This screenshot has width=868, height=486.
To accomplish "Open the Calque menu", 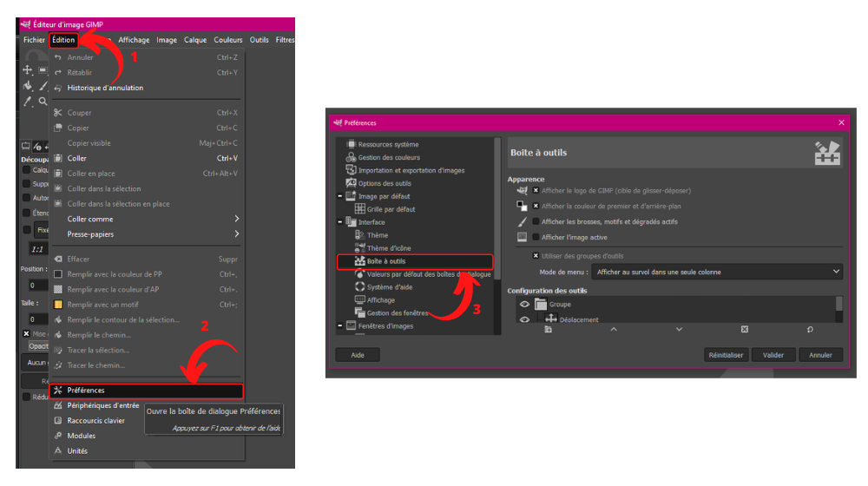I will click(x=194, y=40).
